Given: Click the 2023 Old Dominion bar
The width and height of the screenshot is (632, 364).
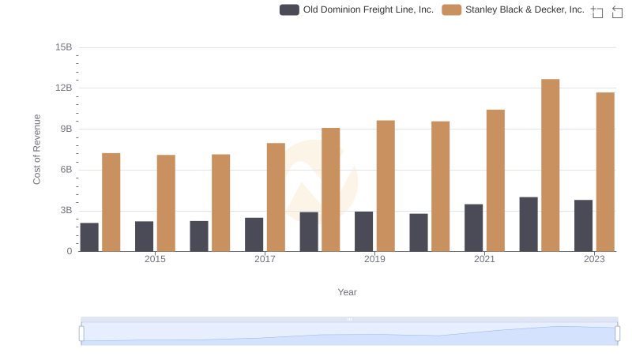Looking at the screenshot, I should [583, 226].
